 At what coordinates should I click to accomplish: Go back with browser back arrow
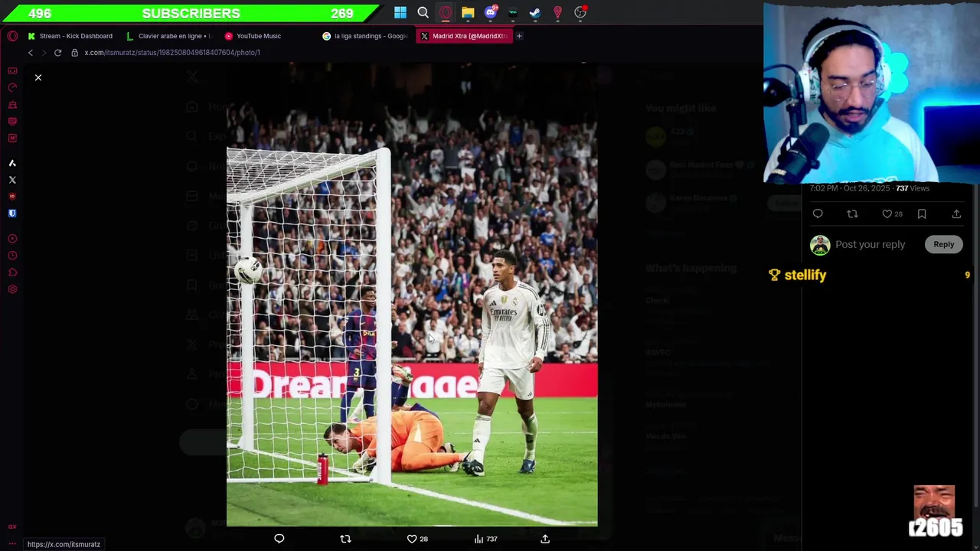(31, 53)
